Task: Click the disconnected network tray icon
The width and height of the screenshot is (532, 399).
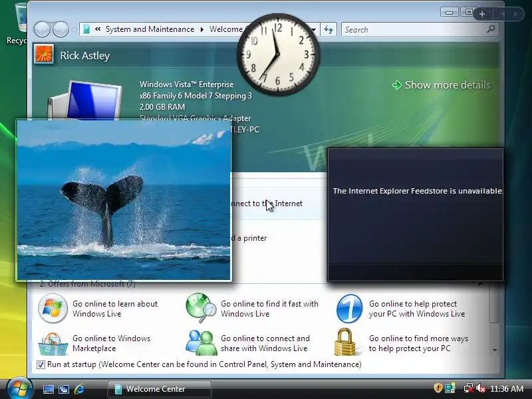Action: pos(469,388)
